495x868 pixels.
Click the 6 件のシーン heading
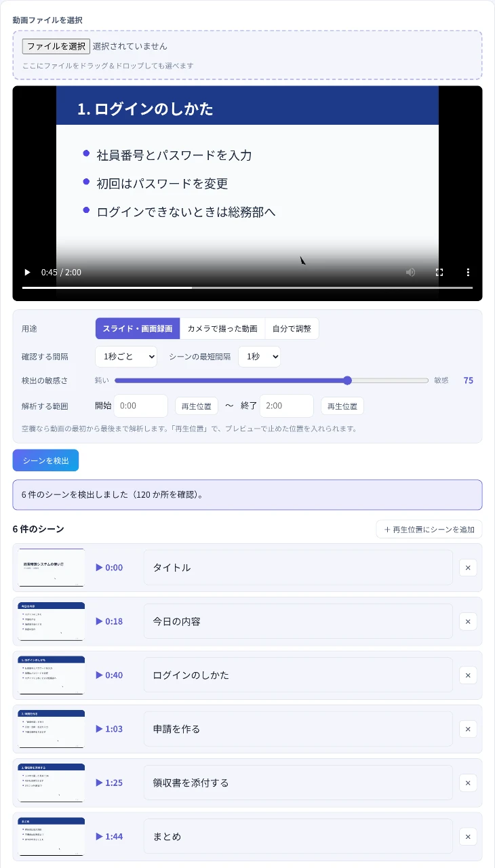pyautogui.click(x=39, y=529)
